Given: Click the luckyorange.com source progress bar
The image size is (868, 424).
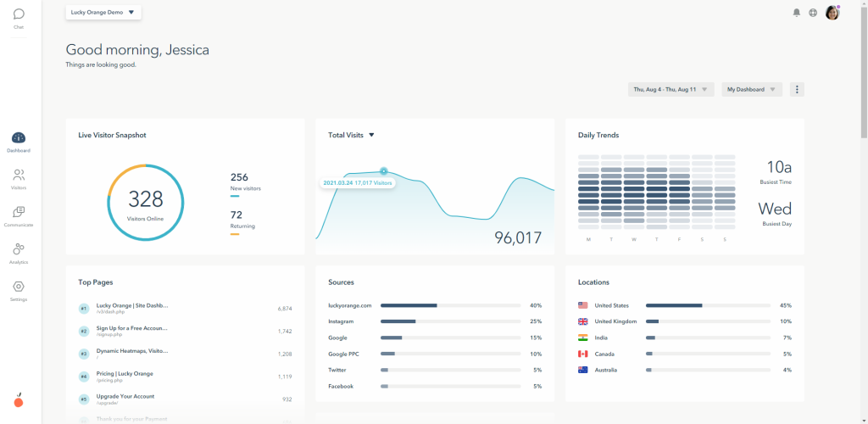Looking at the screenshot, I should pyautogui.click(x=451, y=305).
